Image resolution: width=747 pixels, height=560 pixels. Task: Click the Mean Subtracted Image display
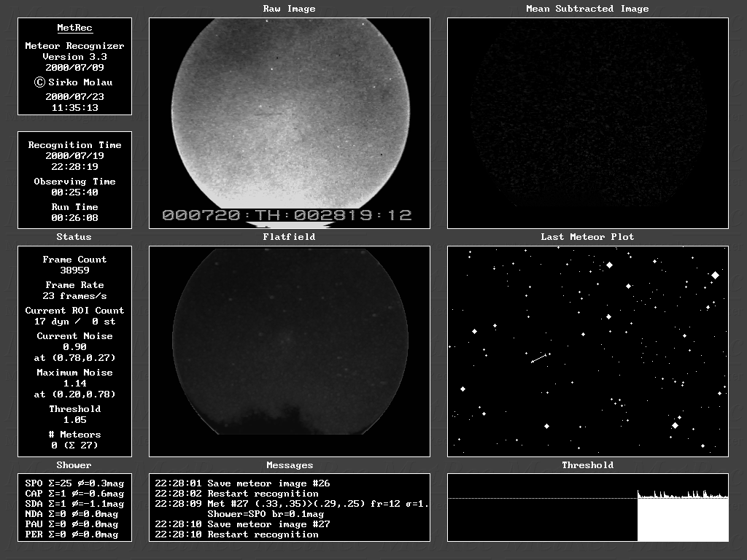pyautogui.click(x=587, y=122)
